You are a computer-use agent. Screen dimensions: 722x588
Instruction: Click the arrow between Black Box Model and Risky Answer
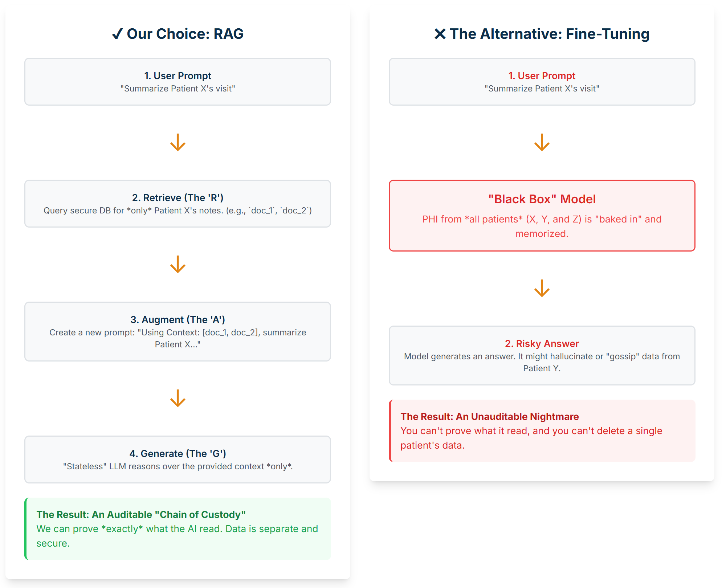[542, 288]
